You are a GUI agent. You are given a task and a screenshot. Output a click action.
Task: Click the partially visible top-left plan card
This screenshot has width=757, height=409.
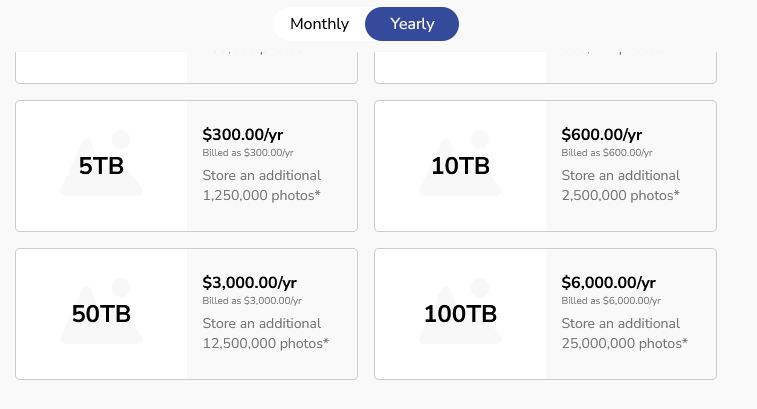pos(186,68)
